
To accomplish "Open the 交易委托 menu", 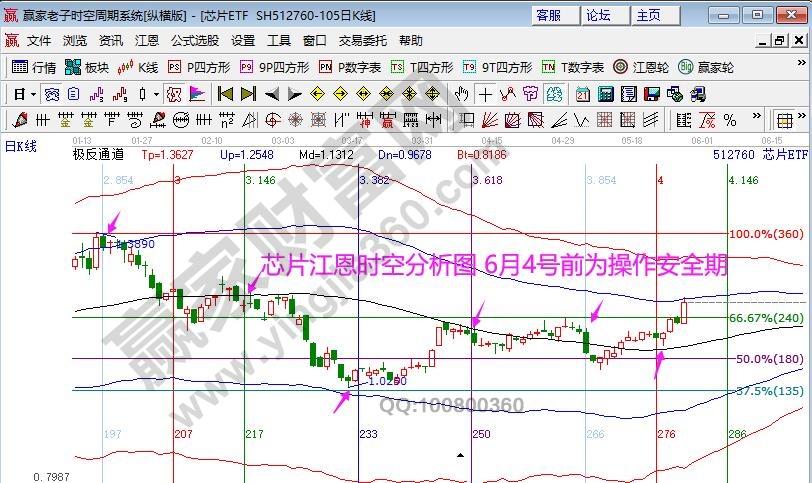I will (362, 41).
